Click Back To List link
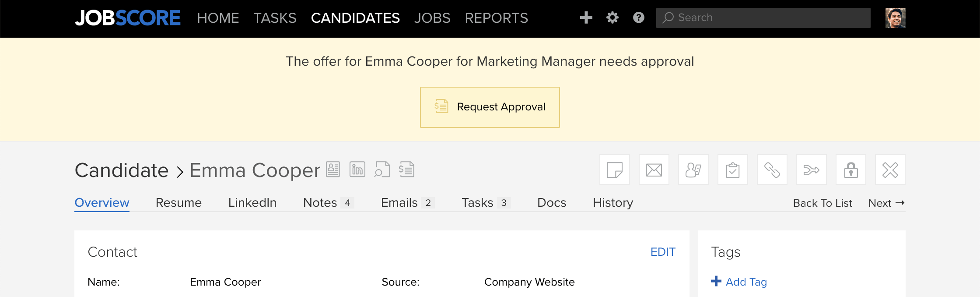This screenshot has height=297, width=980. 822,203
